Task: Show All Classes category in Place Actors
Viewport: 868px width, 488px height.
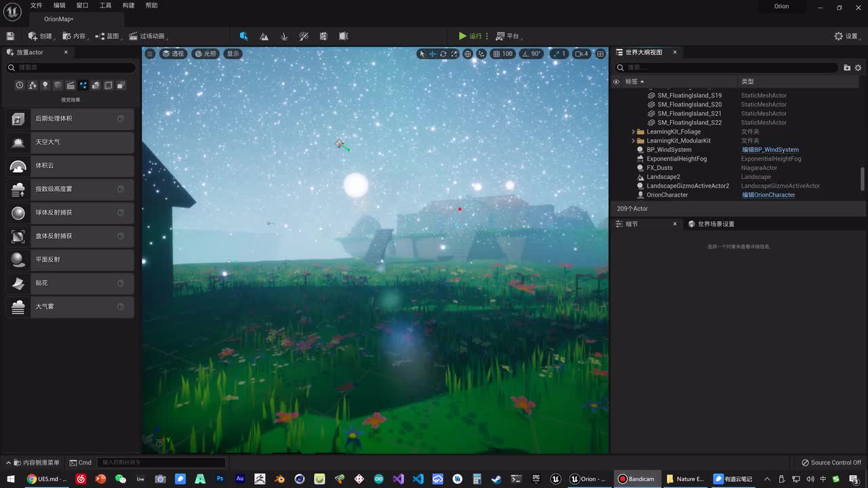Action: (x=121, y=85)
